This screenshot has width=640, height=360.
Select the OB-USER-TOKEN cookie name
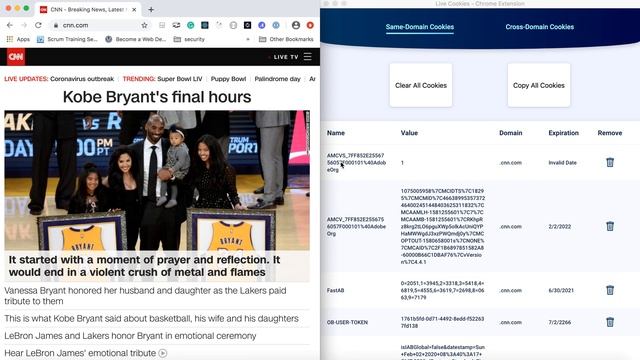pyautogui.click(x=347, y=322)
